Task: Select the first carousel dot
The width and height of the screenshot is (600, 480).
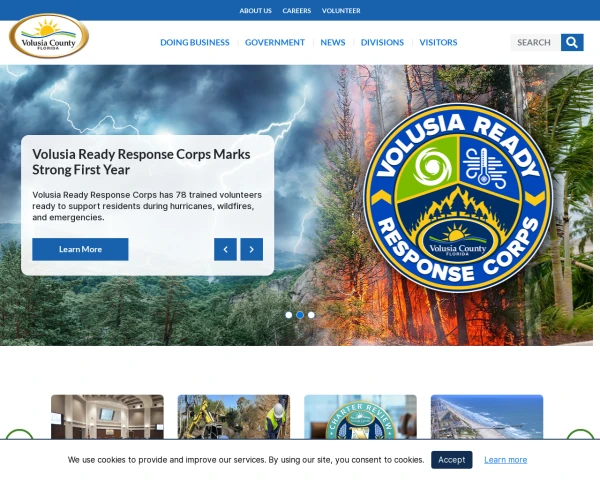Action: point(289,315)
